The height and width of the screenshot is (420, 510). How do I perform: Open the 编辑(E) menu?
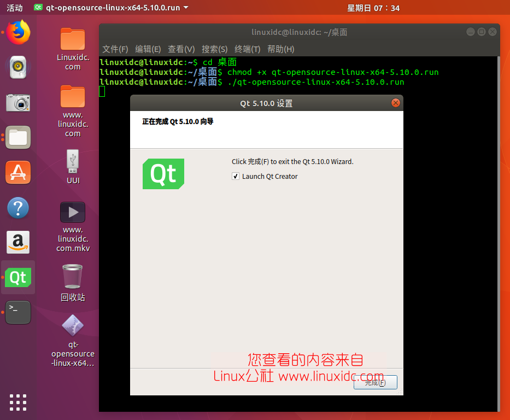tap(148, 49)
